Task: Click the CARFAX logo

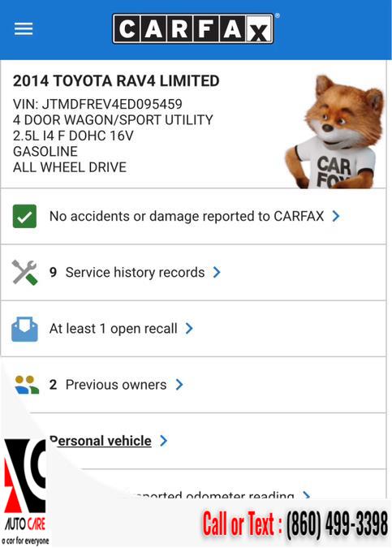Action: pos(193,28)
